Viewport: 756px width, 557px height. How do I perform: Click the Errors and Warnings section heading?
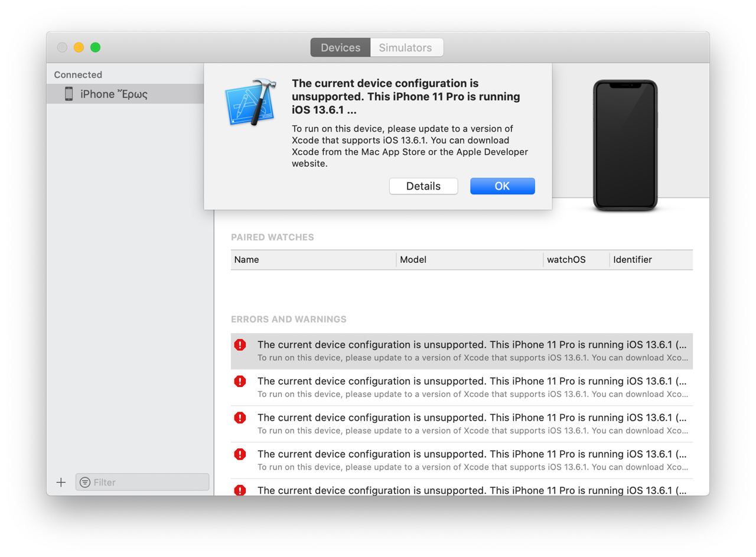coord(289,319)
